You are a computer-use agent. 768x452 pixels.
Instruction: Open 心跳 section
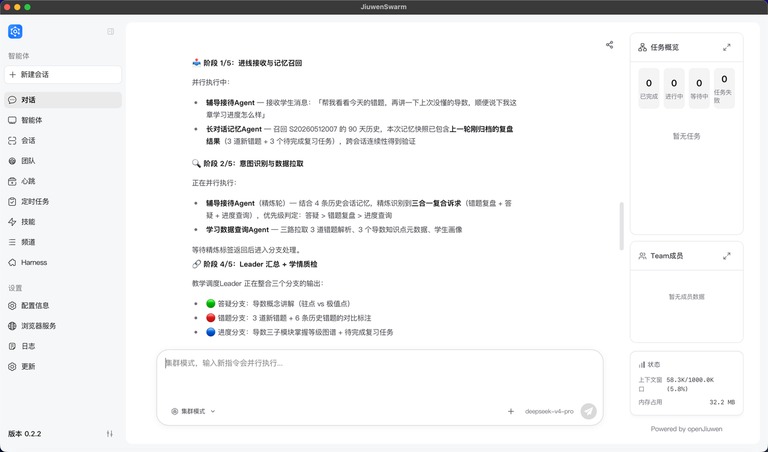(63, 181)
